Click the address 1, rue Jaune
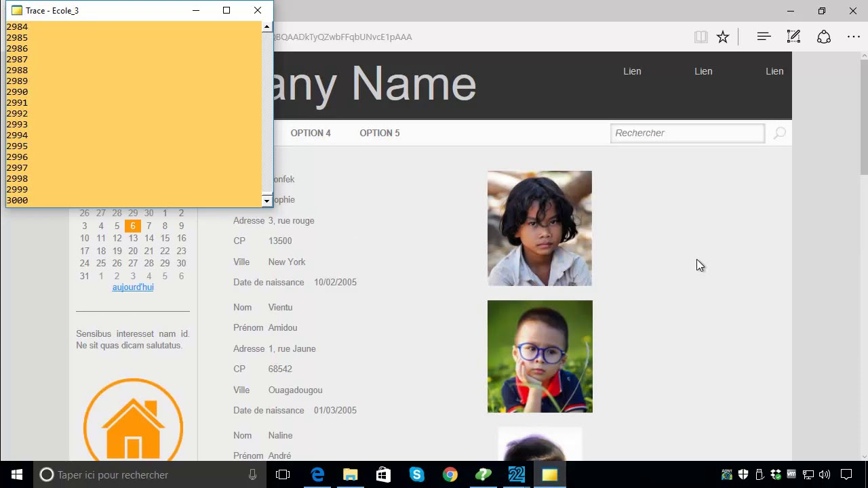868x488 pixels. click(292, 348)
